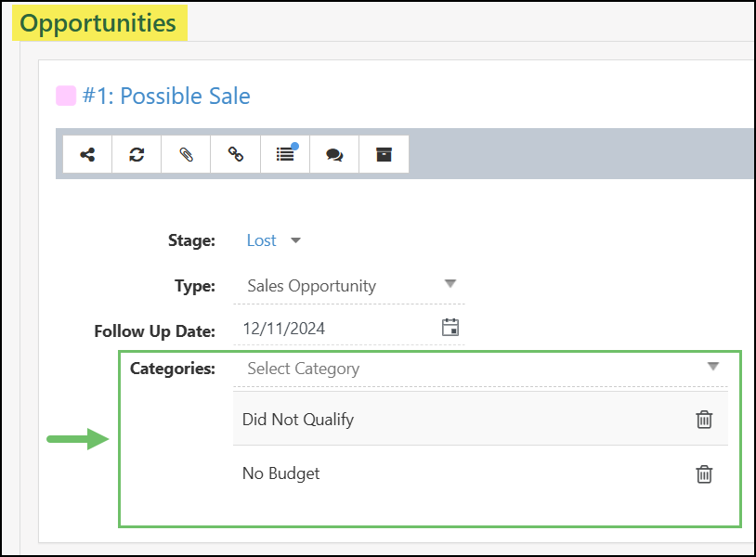756x557 pixels.
Task: Open attachments with the paperclip icon
Action: [187, 155]
